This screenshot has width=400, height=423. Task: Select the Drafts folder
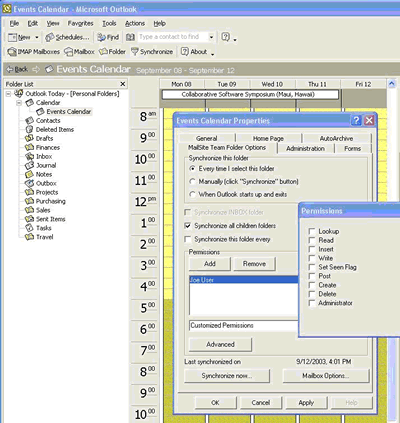tap(39, 139)
